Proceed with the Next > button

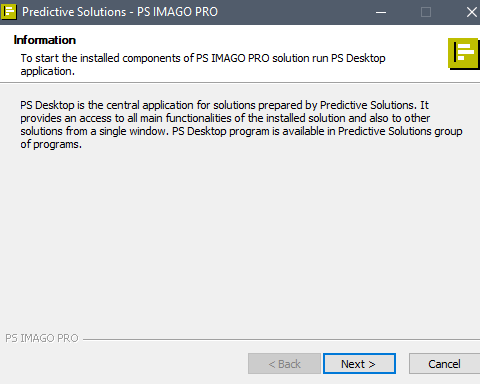359,364
